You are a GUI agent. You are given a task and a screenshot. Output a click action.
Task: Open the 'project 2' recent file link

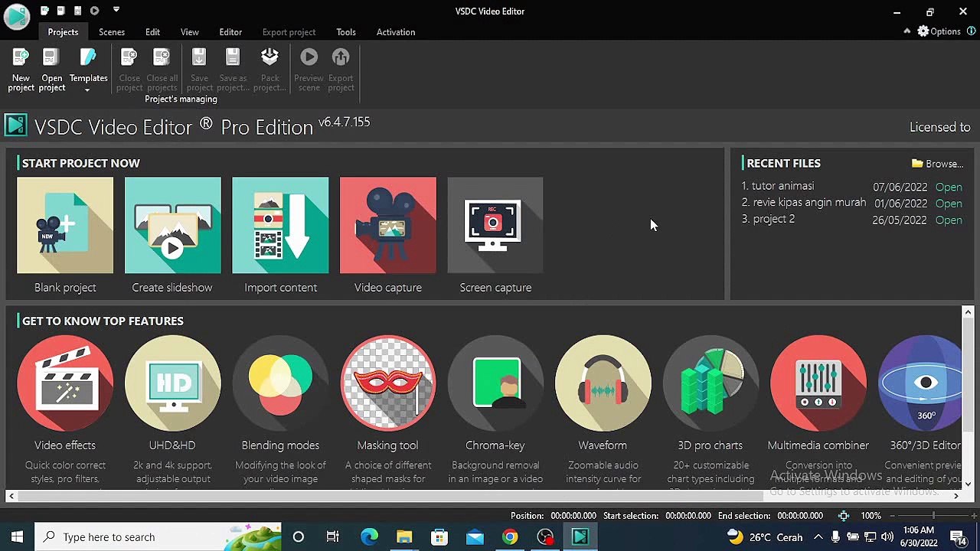click(949, 220)
